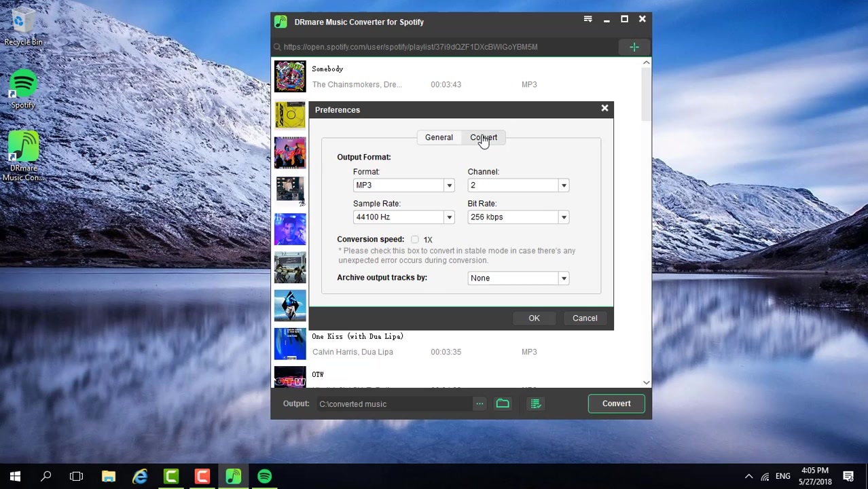This screenshot has width=868, height=489.
Task: Click the 00:03:43 duration text
Action: point(446,84)
